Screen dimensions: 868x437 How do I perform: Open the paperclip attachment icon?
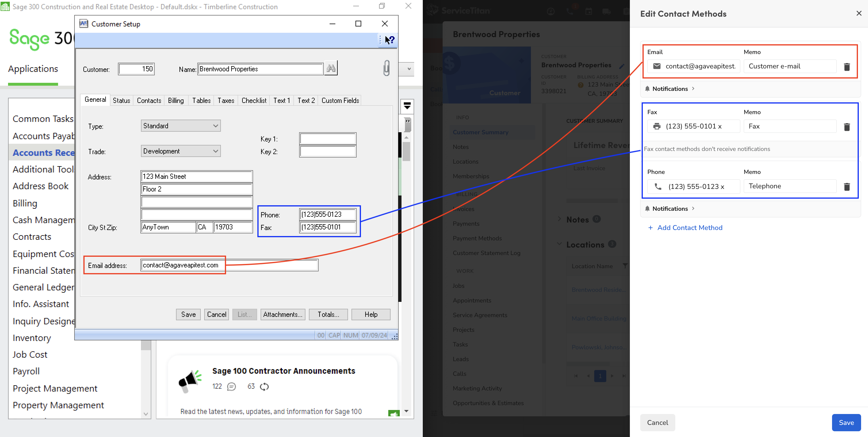click(x=386, y=68)
